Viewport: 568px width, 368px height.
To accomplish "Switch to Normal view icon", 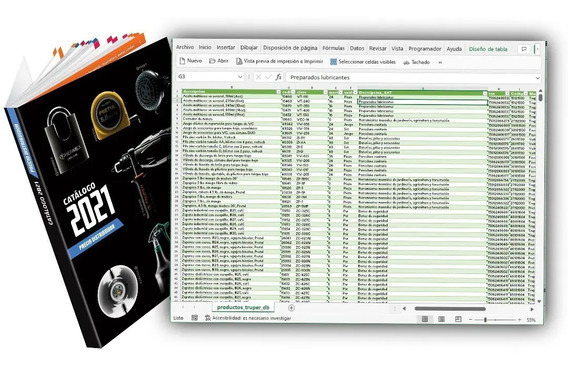I will [425, 319].
